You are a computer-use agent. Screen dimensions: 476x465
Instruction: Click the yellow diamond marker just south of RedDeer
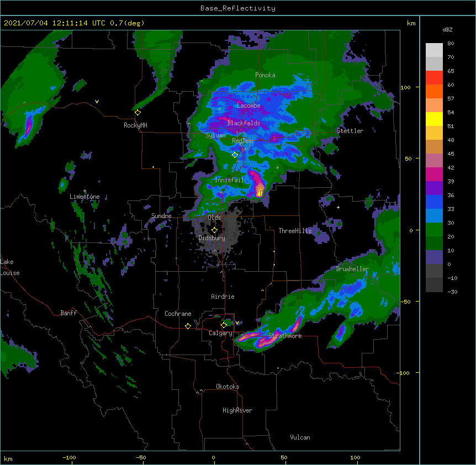point(235,155)
